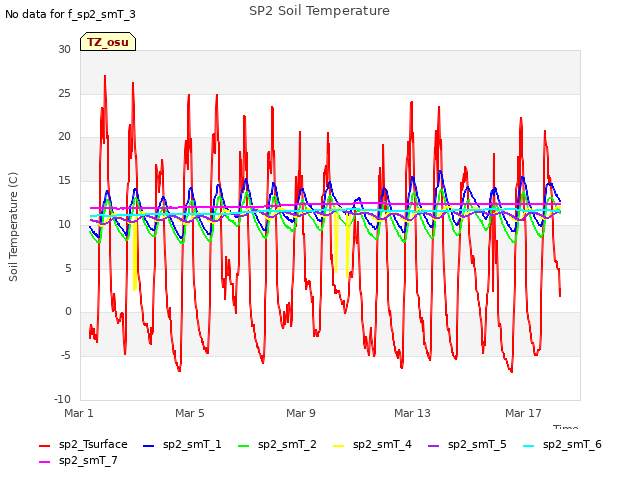The width and height of the screenshot is (640, 480).
Task: Click the partially hidden Time axis label
Action: [x=566, y=427]
